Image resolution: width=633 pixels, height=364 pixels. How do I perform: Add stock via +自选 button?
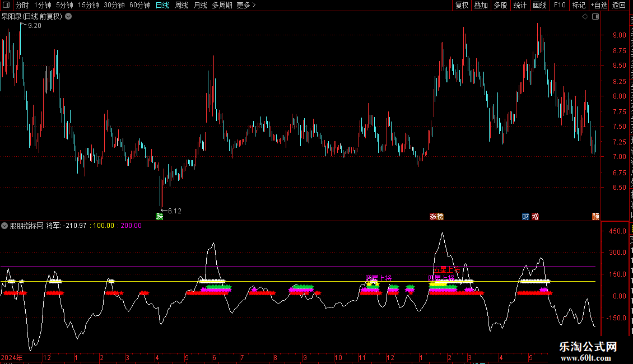[x=599, y=5]
